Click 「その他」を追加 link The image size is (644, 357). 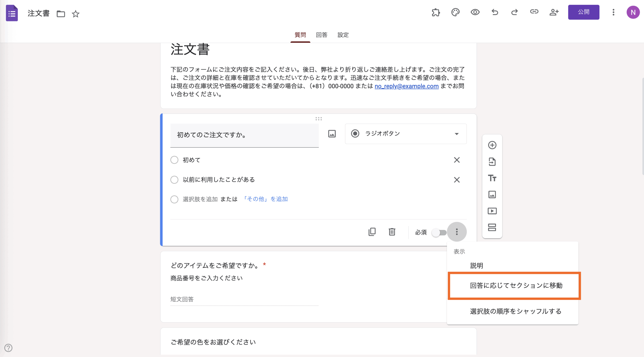265,199
